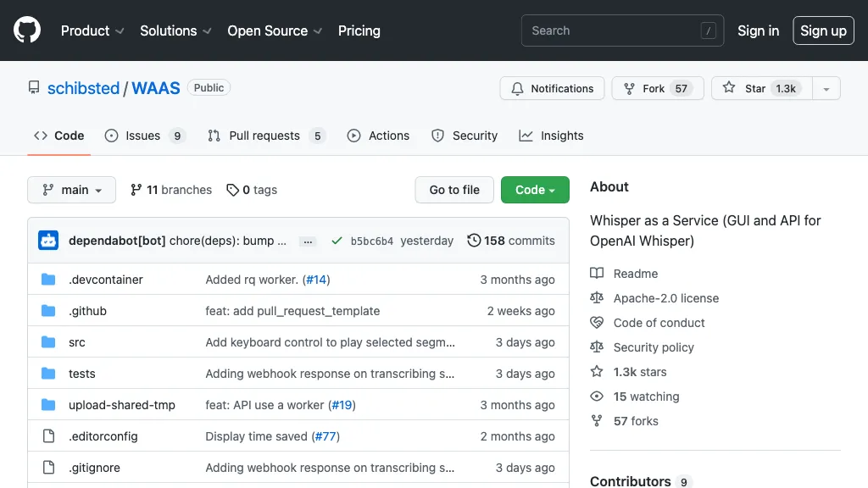The height and width of the screenshot is (488, 868).
Task: Open the Apache-2.0 license link
Action: point(665,298)
